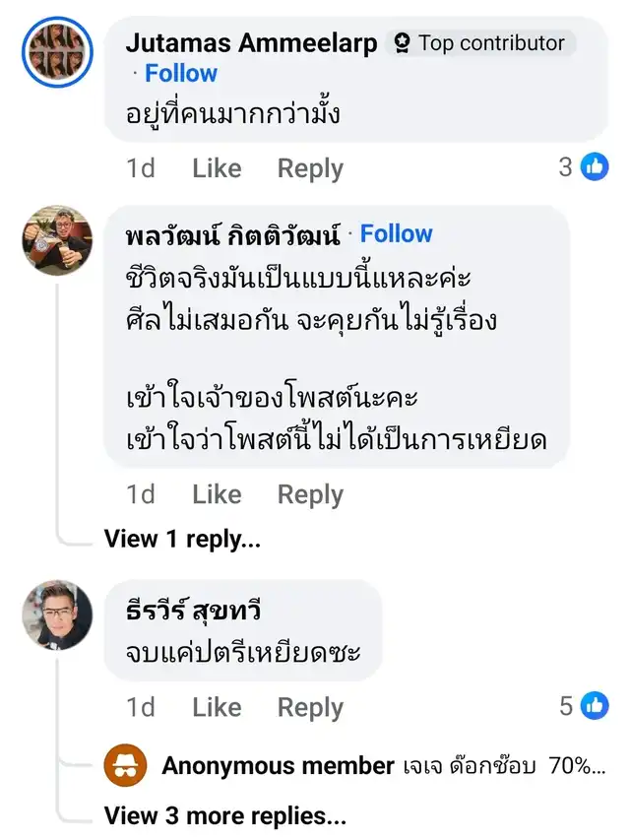This screenshot has width=630, height=840.
Task: Open Jutamas Ammeelarp's profile picture
Action: click(57, 52)
